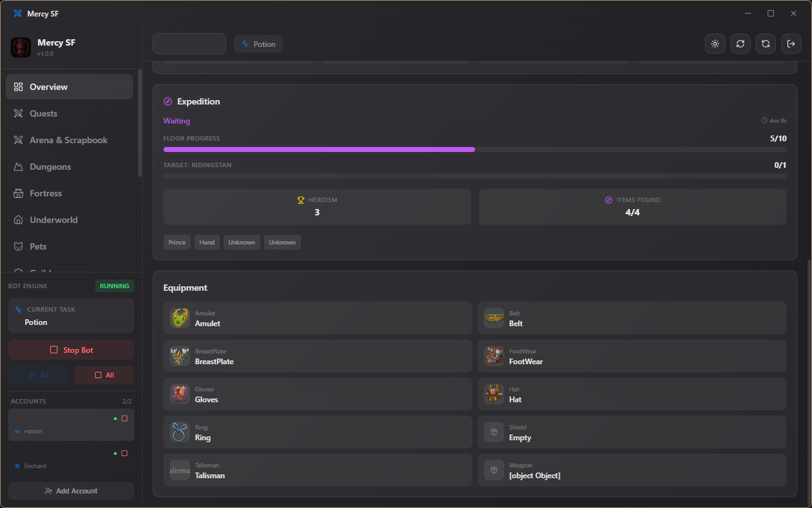Stop the Enchant account with its red square
812x508 pixels.
pyautogui.click(x=124, y=454)
